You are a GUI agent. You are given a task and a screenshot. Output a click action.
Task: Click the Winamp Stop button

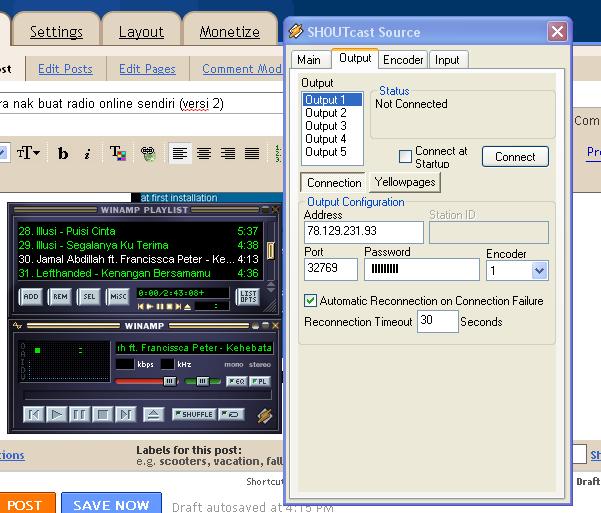pyautogui.click(x=102, y=414)
